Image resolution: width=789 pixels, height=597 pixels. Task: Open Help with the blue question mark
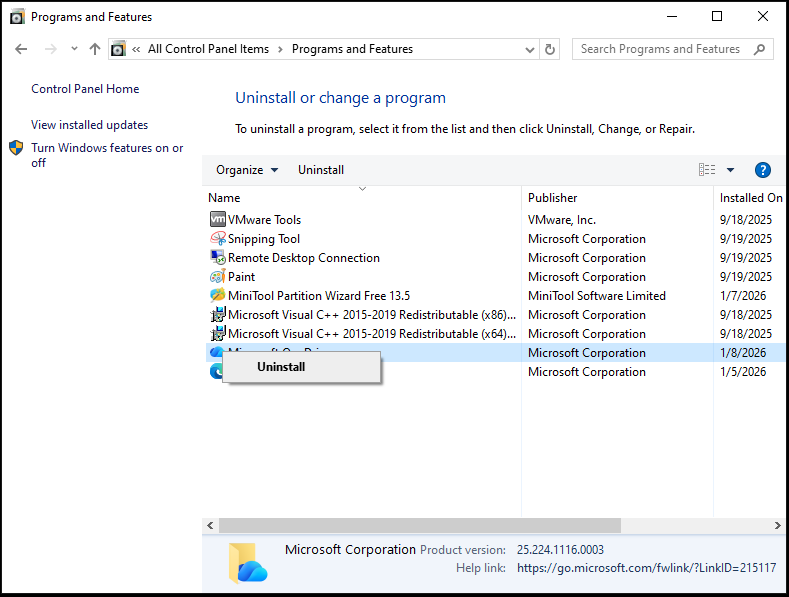tap(762, 170)
